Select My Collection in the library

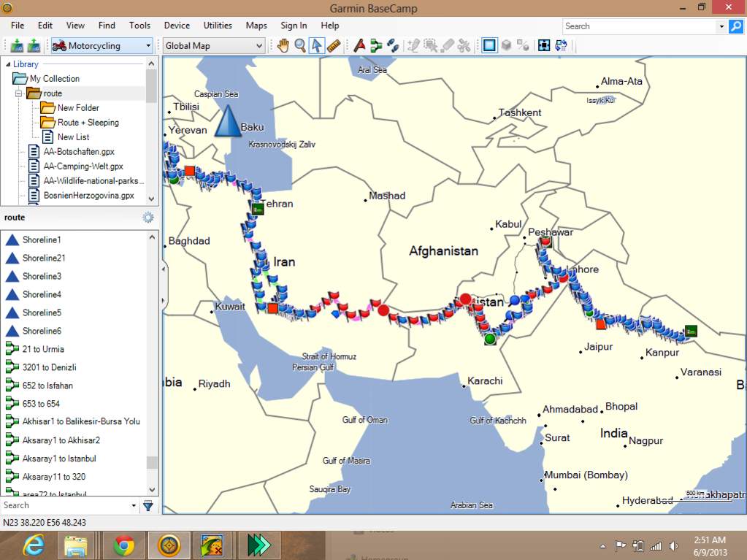tap(54, 79)
